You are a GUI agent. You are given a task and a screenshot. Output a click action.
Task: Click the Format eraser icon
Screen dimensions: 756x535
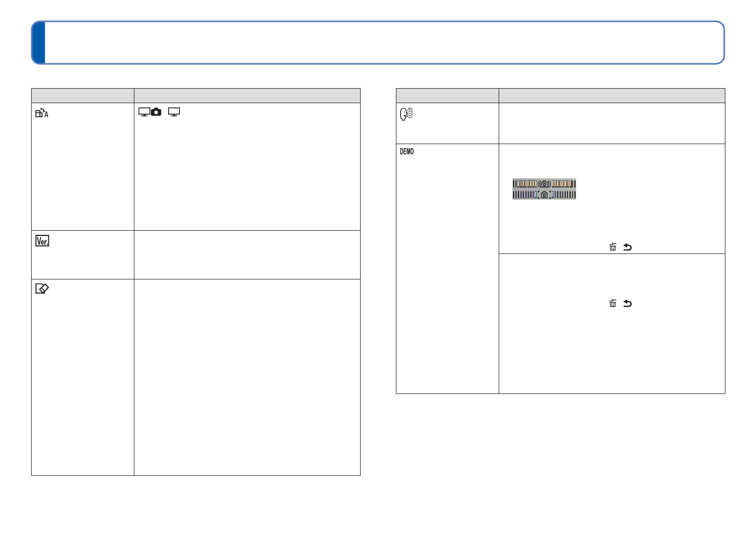(x=42, y=289)
